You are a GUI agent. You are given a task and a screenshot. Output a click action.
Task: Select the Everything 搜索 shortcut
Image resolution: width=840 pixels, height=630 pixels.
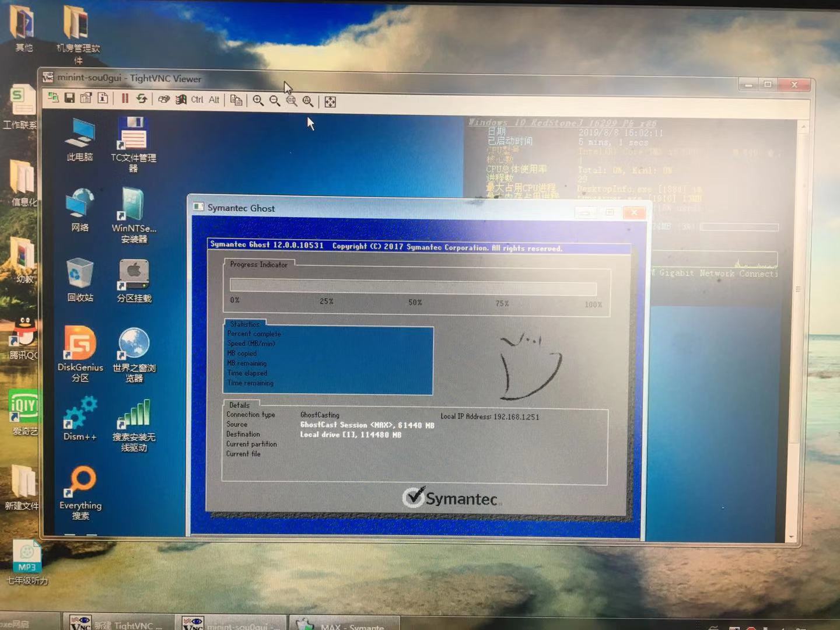coord(80,493)
